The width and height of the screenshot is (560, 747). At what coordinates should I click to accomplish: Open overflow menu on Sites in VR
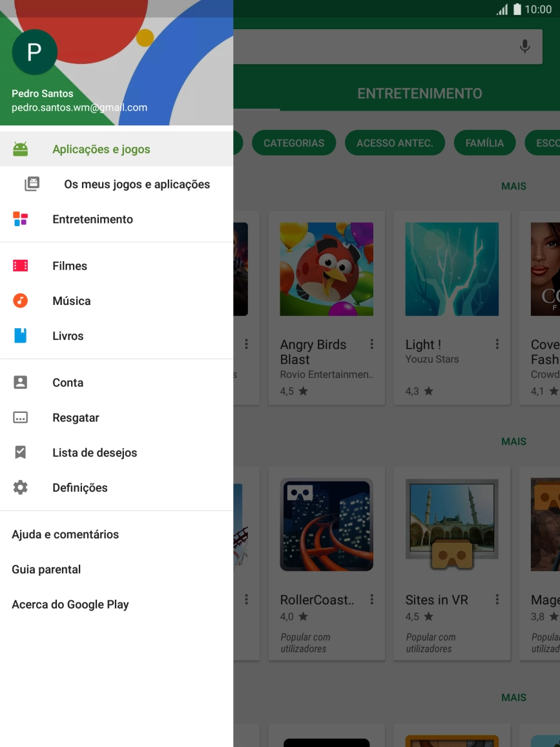point(497,600)
